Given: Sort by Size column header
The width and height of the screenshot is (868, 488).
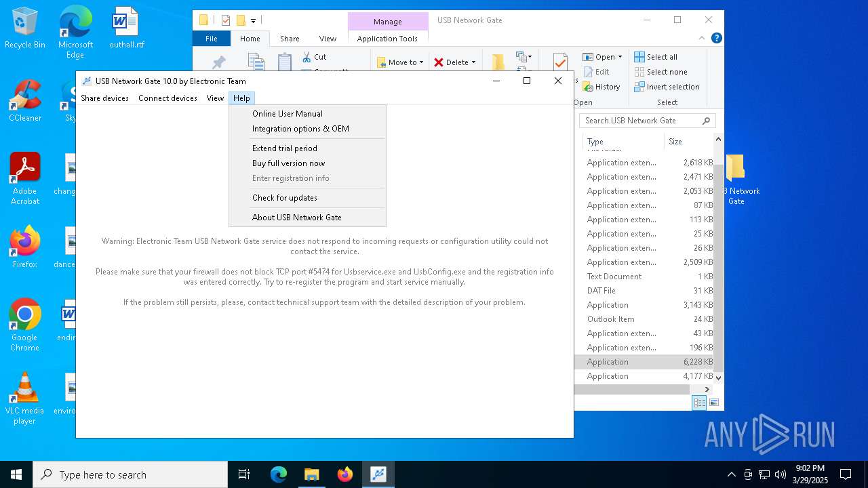Looking at the screenshot, I should coord(688,142).
